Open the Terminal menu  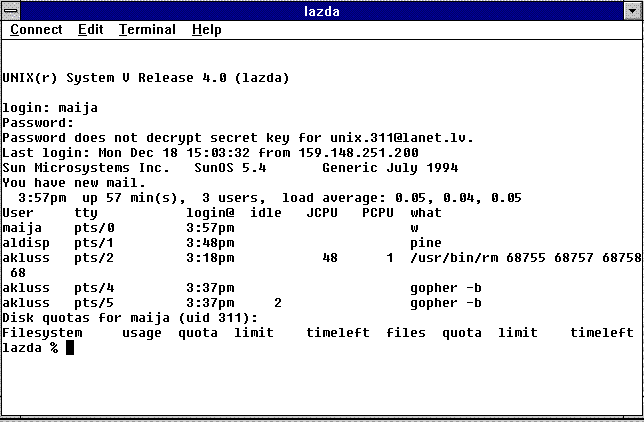point(147,30)
